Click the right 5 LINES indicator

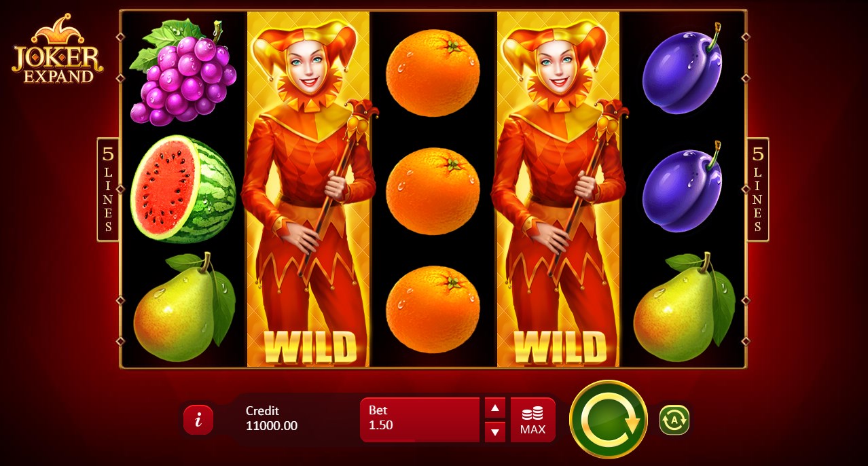[x=758, y=190]
